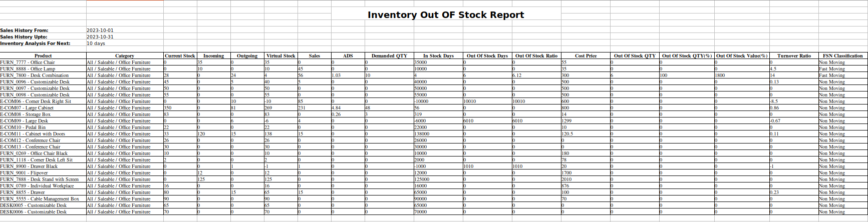The image size is (868, 222).
Task: Select the DESK0006 - Customizable Desk cell
Action: [33, 212]
